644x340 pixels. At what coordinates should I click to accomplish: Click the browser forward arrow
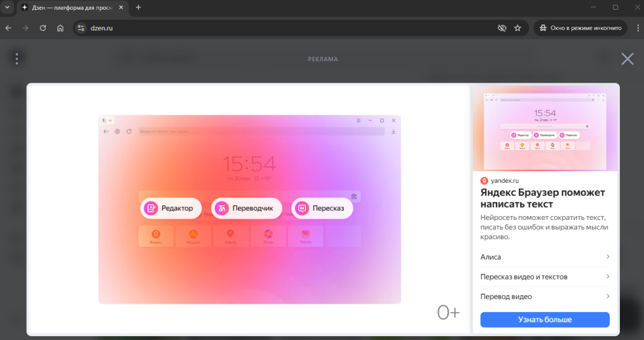[x=25, y=28]
